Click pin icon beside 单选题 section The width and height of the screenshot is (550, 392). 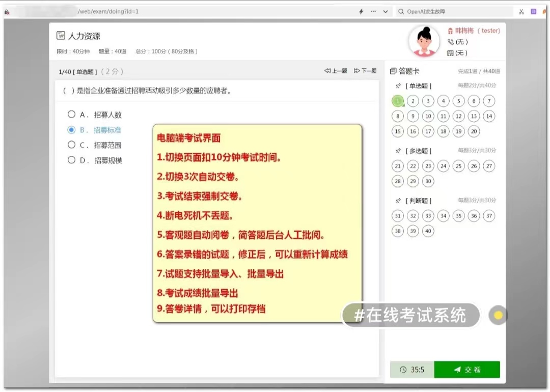(x=398, y=86)
